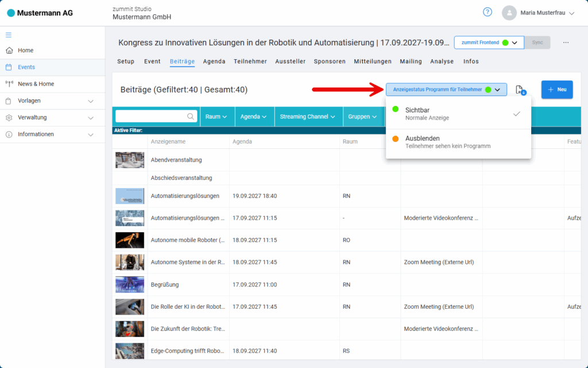Toggle the zummit Frontend status dropdown
Screen dimensions: 588x368
tap(488, 43)
